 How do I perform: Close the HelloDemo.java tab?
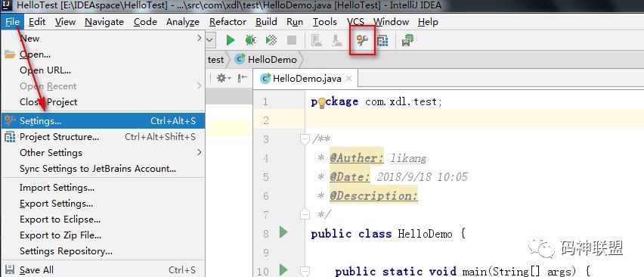(x=348, y=78)
